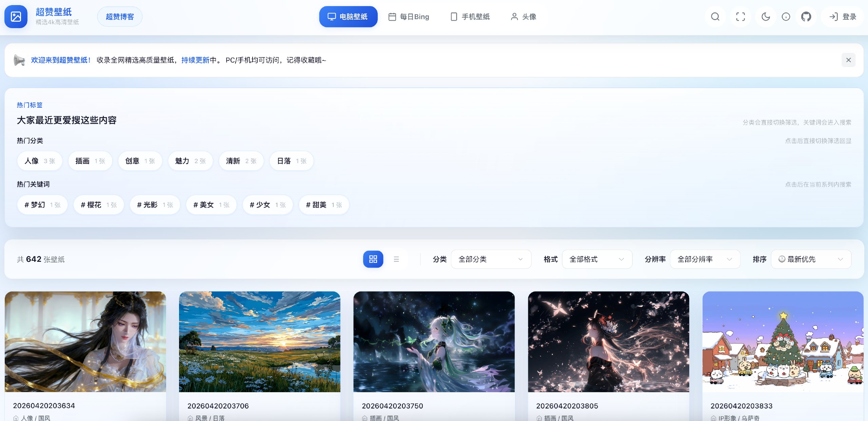The height and width of the screenshot is (421, 868).
Task: Search keyword # 甜美
Action: point(324,205)
